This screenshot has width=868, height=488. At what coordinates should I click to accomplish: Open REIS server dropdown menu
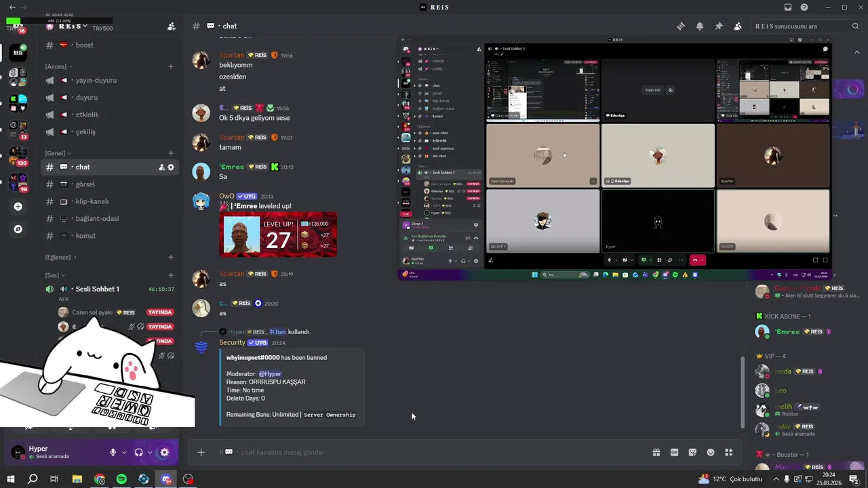(x=73, y=26)
